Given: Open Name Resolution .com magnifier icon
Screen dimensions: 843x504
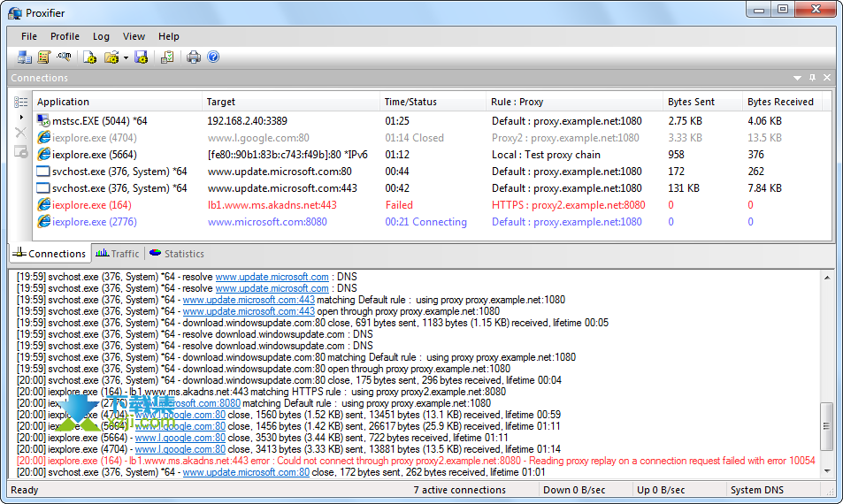Looking at the screenshot, I should pyautogui.click(x=64, y=57).
